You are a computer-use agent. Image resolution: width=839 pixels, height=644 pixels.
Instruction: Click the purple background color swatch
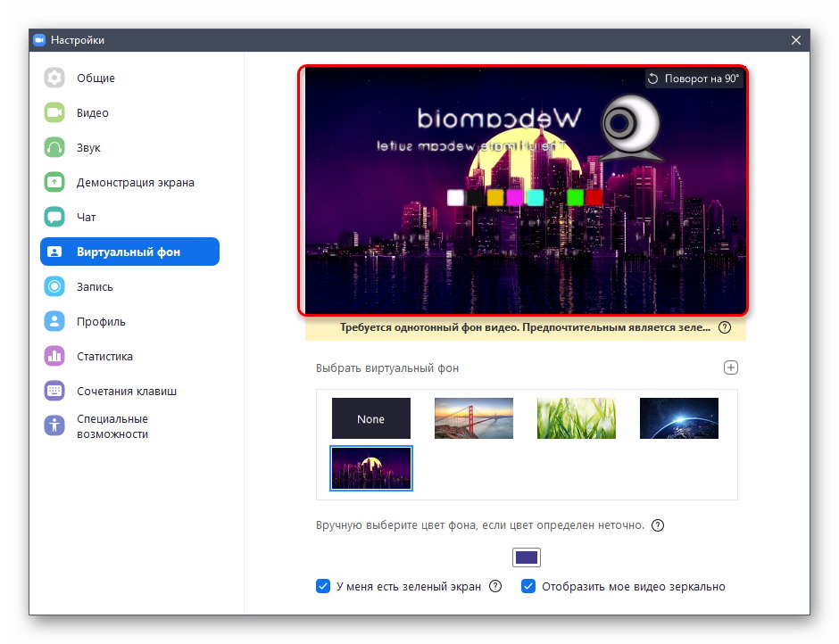[527, 557]
